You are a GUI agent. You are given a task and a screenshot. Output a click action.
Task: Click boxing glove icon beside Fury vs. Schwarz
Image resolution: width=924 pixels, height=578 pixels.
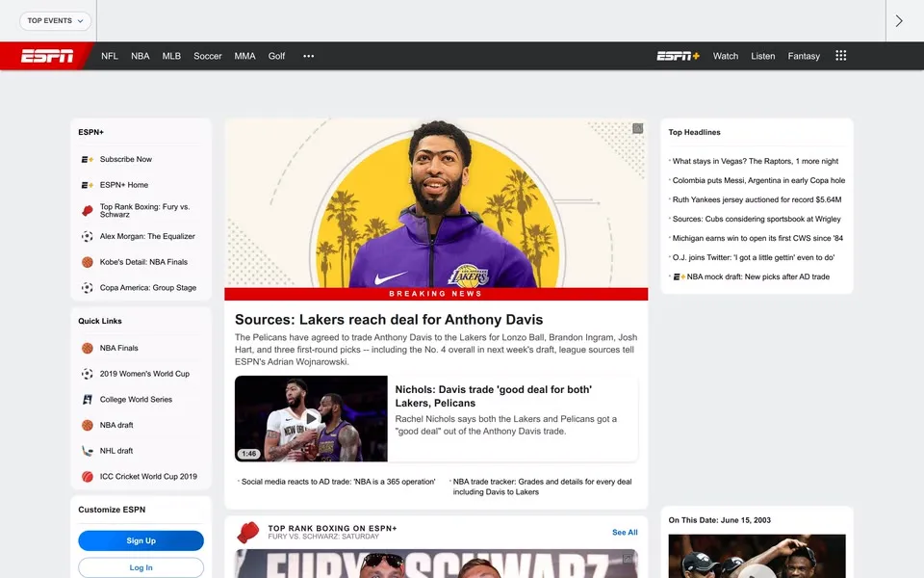tap(88, 211)
